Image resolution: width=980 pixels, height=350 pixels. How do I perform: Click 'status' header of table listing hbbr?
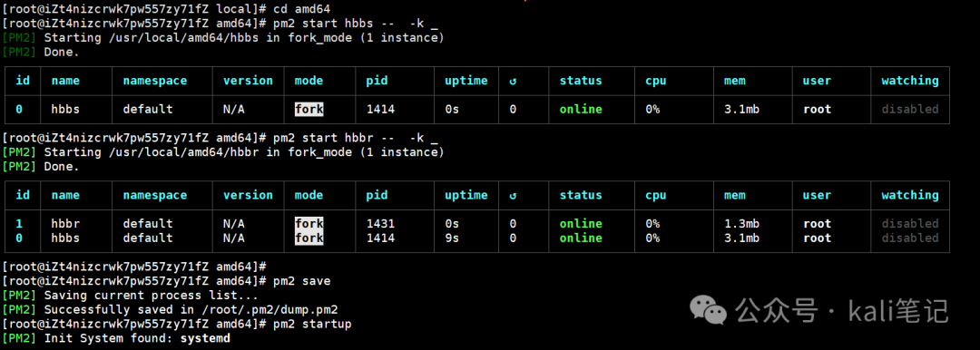[x=581, y=195]
